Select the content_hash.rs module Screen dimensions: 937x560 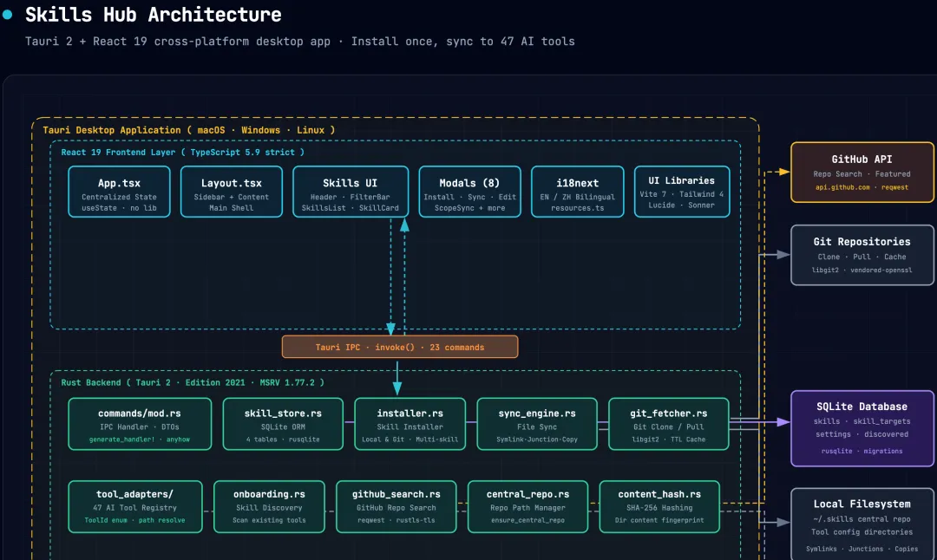tap(659, 506)
